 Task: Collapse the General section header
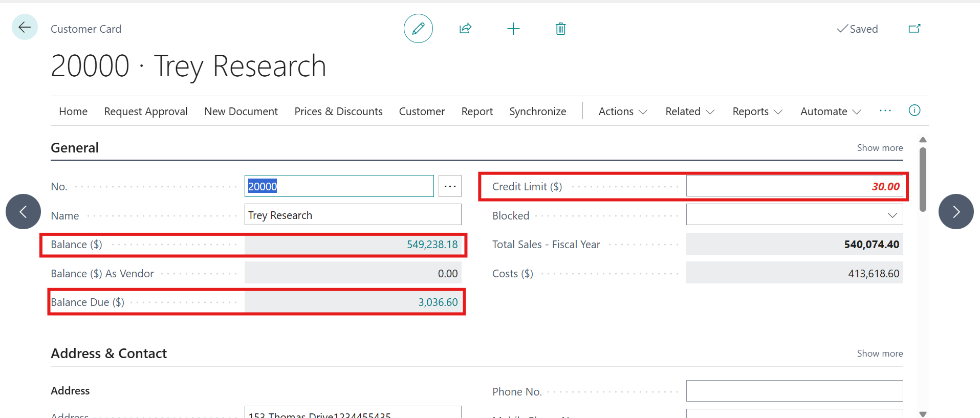(75, 148)
